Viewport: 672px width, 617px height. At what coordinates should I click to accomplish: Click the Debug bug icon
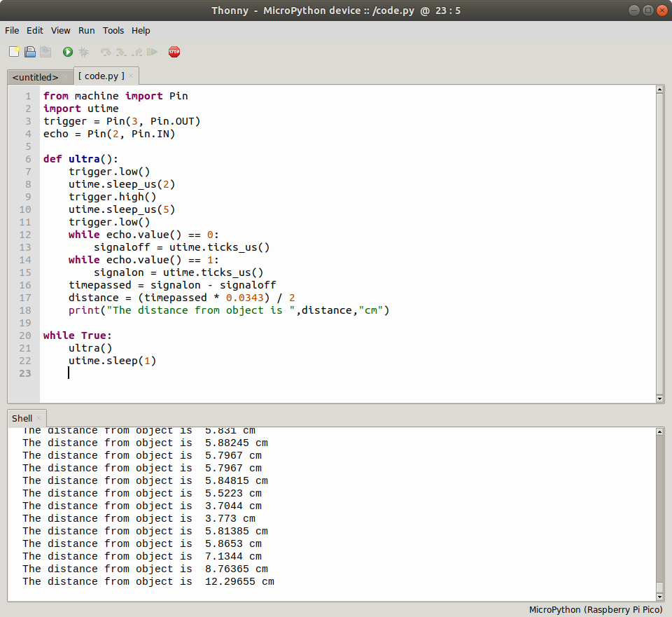coord(84,52)
